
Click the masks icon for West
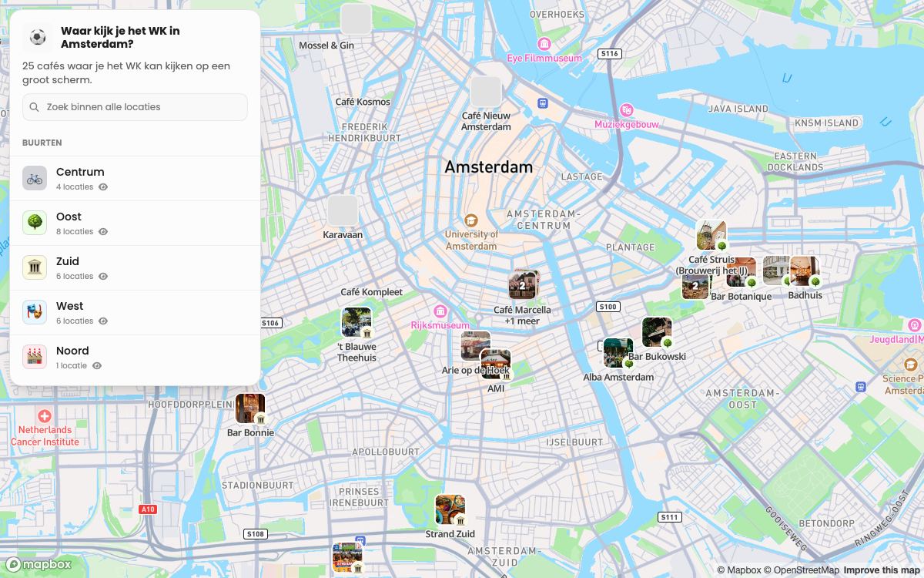click(35, 313)
